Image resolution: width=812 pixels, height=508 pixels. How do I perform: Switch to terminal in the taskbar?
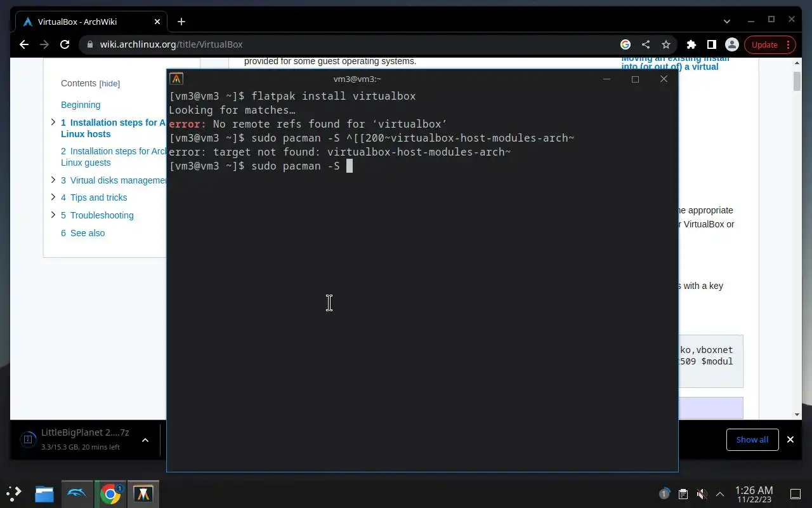tap(143, 493)
